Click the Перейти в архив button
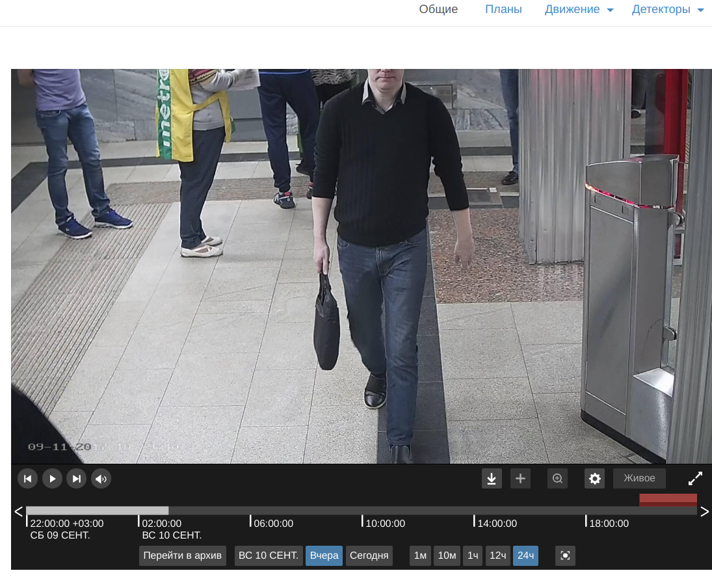 tap(183, 555)
